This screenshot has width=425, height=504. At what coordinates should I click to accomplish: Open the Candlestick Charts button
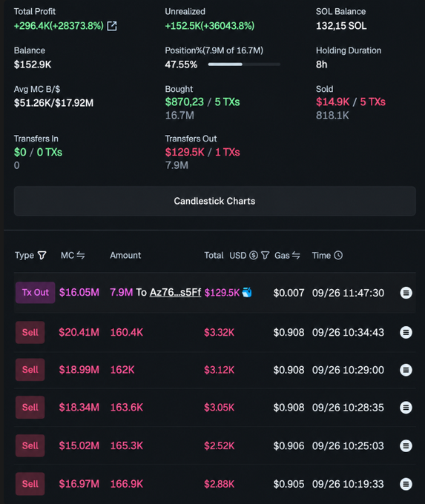coord(214,201)
